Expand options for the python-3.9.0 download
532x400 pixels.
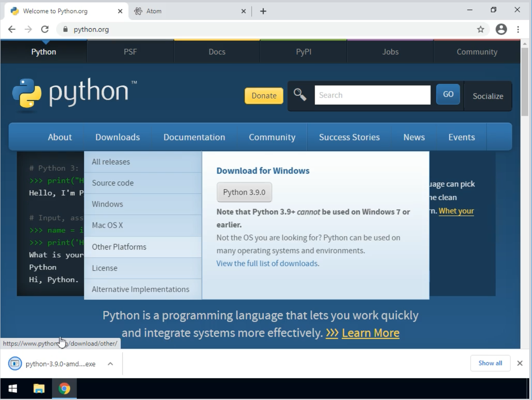[110, 364]
